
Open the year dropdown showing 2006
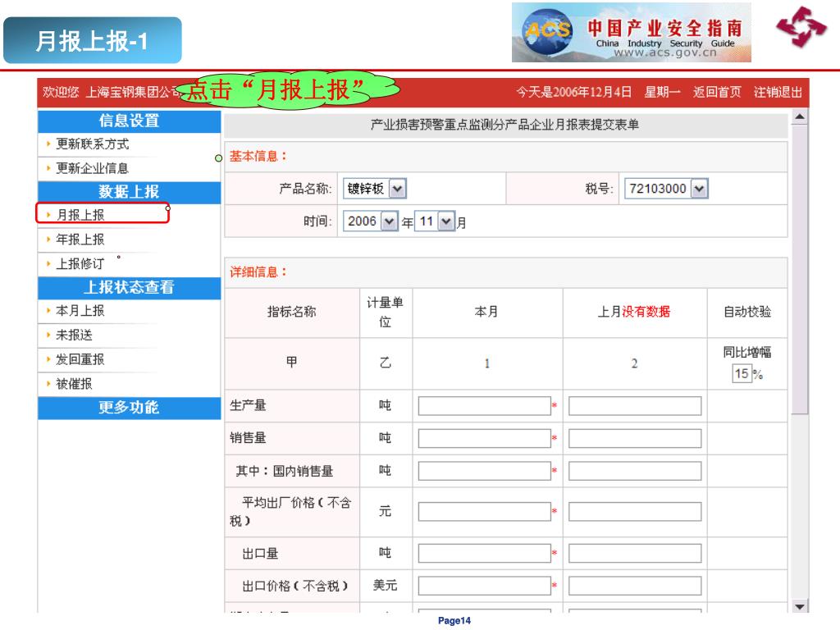(x=370, y=221)
